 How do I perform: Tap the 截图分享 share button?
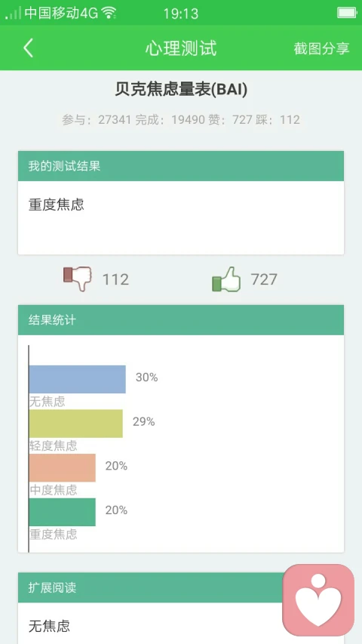tap(321, 48)
